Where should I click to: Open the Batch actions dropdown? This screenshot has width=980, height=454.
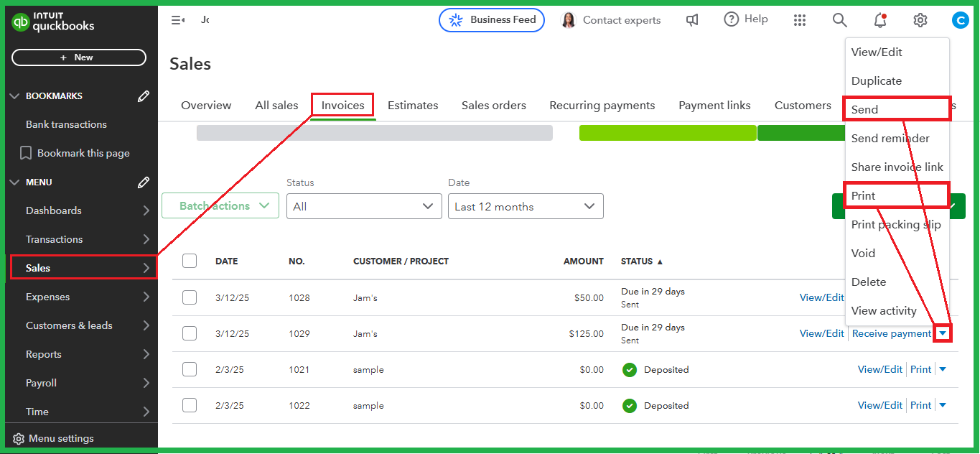220,205
